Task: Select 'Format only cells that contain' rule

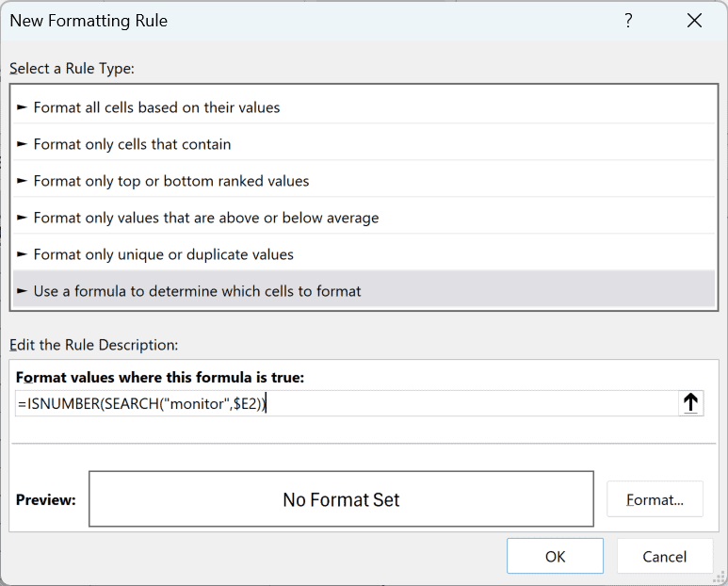Action: click(364, 144)
